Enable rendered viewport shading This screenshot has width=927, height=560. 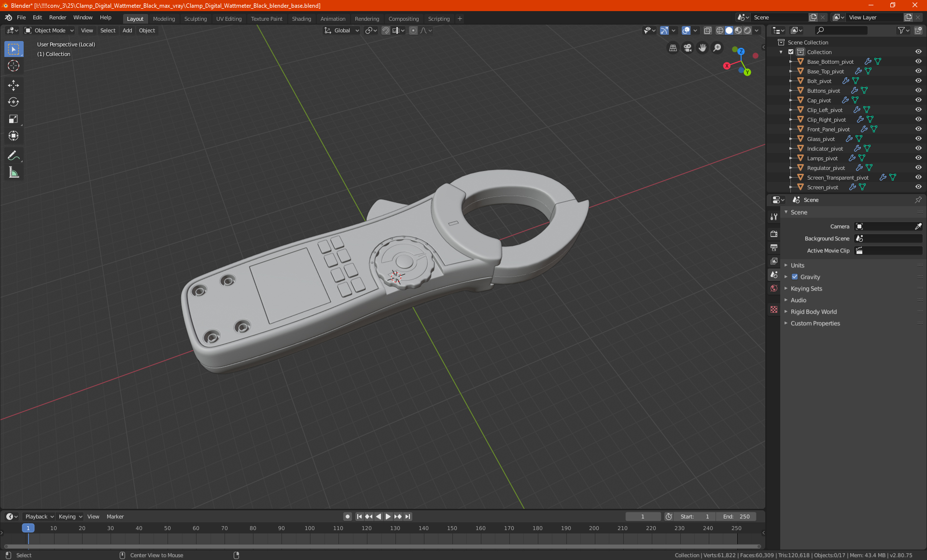coord(747,30)
